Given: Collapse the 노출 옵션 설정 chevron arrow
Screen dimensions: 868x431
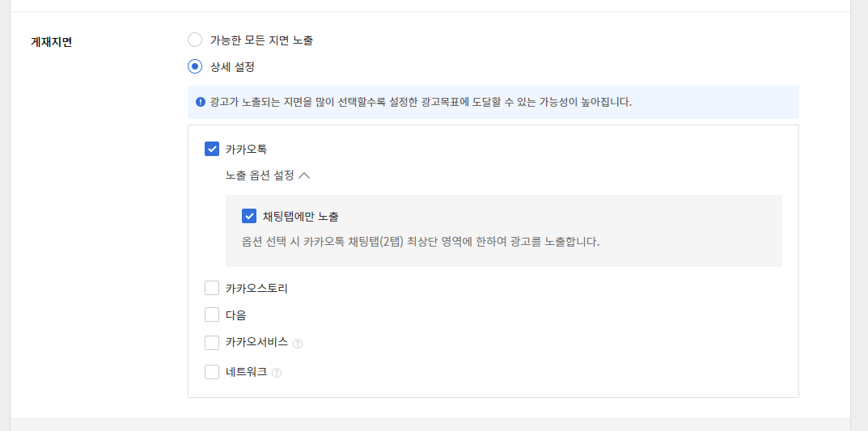Looking at the screenshot, I should point(304,175).
